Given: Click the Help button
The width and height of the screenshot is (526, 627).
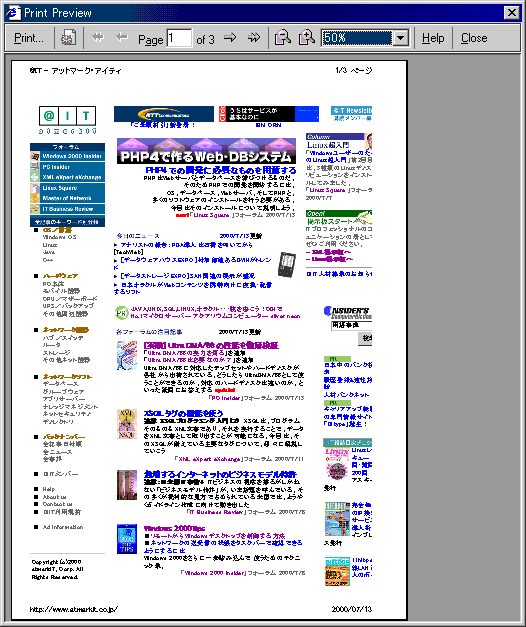Looking at the screenshot, I should [x=433, y=38].
